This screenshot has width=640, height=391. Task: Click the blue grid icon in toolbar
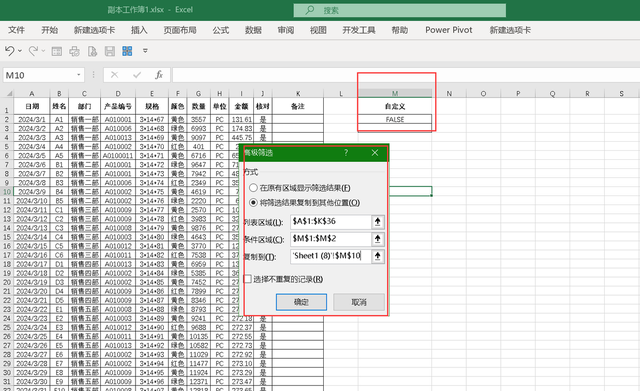127,51
